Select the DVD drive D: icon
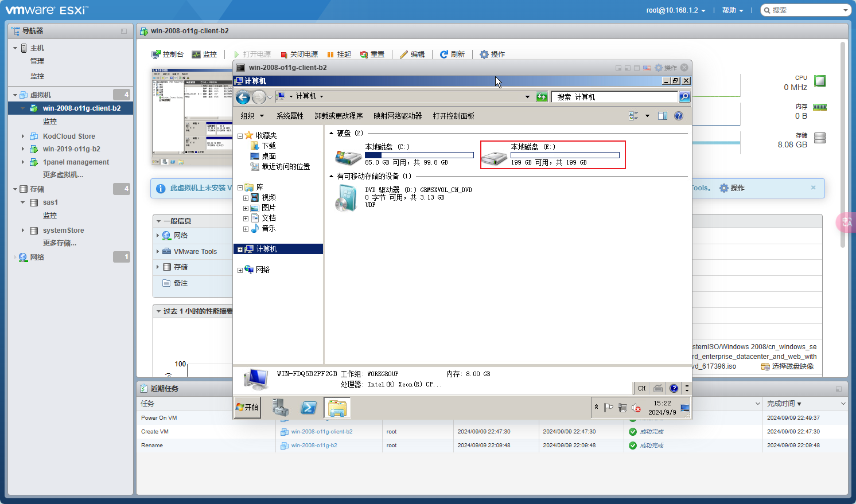Viewport: 856px width, 504px height. (x=346, y=198)
